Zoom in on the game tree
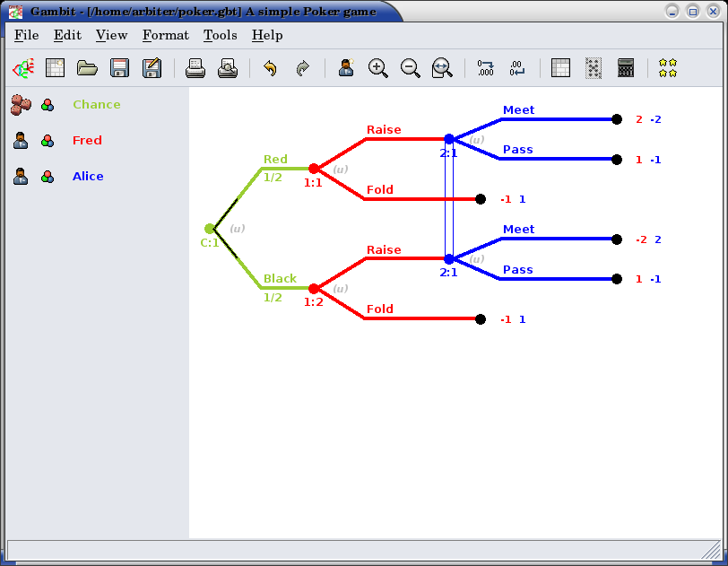Screen dimensions: 728x566 [378, 68]
